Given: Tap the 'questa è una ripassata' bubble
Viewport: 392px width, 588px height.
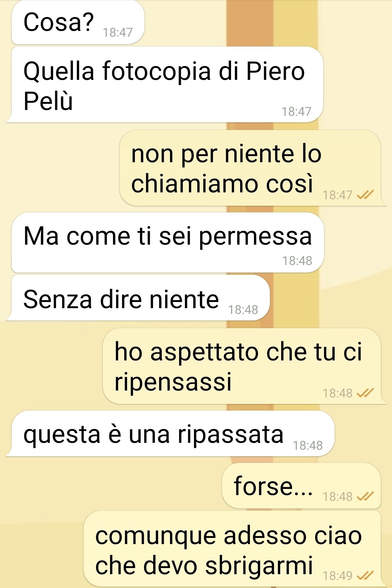Looking at the screenshot, I should pos(170,433).
